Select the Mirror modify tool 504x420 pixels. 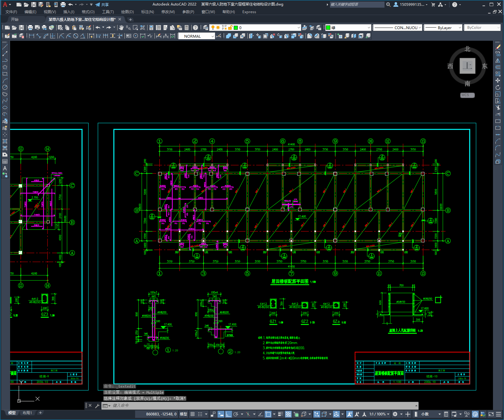498,60
